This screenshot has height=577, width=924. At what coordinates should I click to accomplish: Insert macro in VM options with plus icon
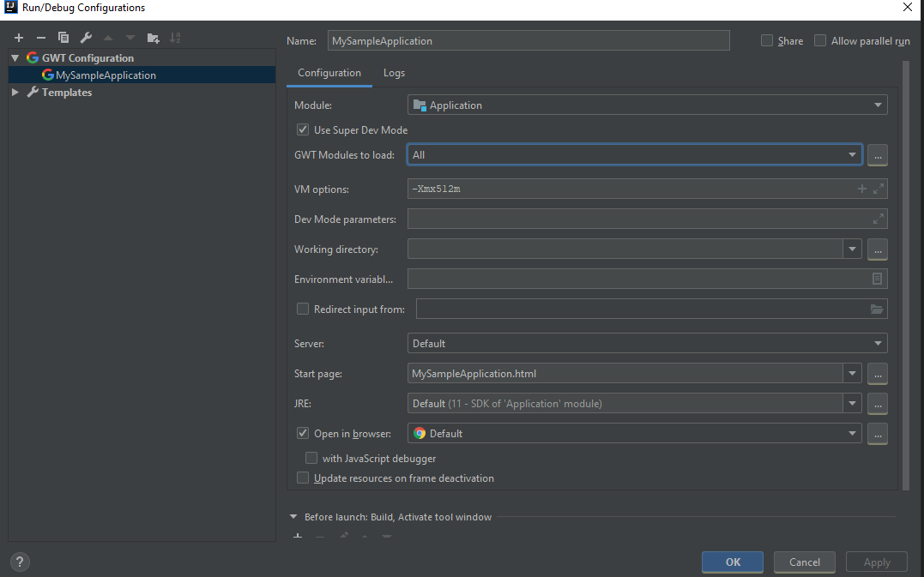pyautogui.click(x=862, y=189)
